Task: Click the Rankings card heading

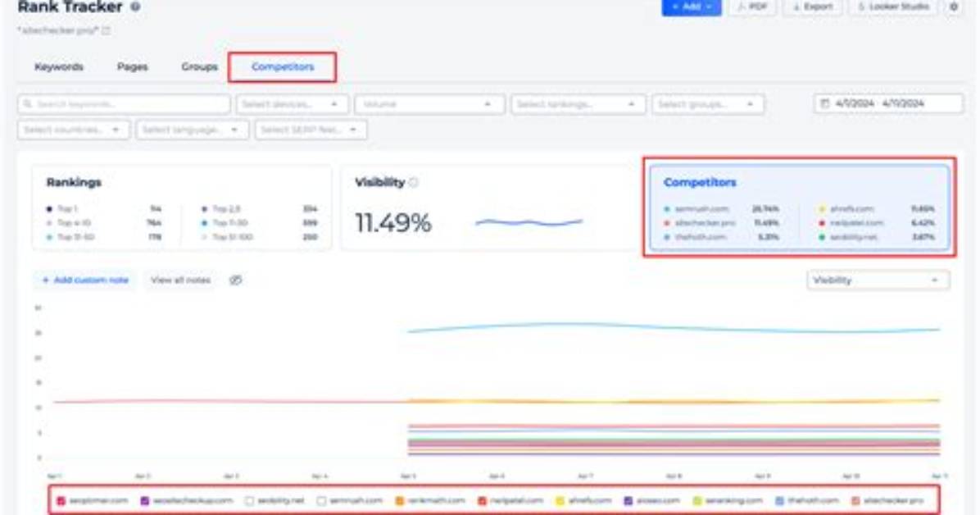Action: click(74, 182)
